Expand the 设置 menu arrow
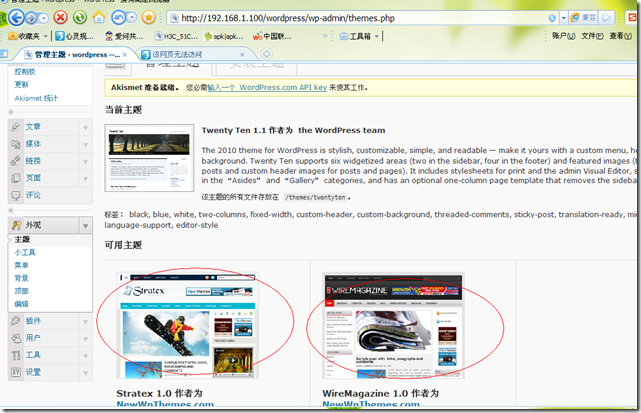 click(85, 373)
